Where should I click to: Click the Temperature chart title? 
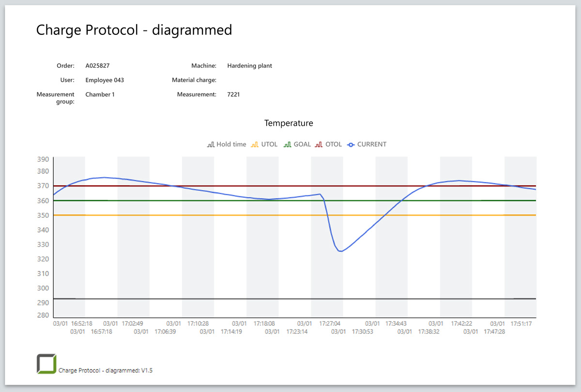click(289, 123)
